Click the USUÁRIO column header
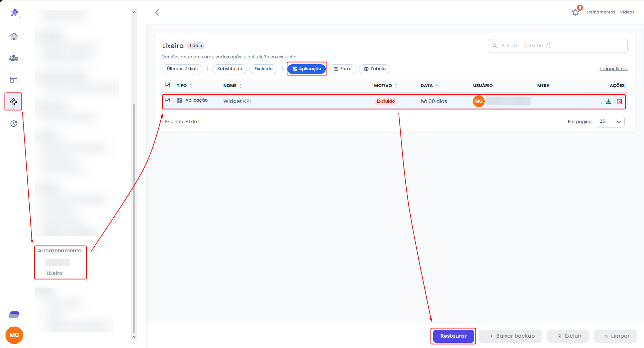Viewport: 644px width, 348px height. (x=483, y=86)
